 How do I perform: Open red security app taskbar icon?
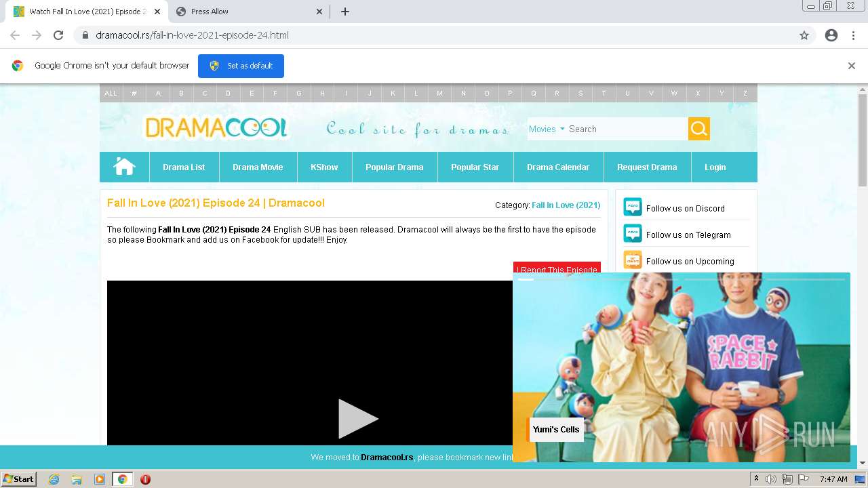click(145, 479)
